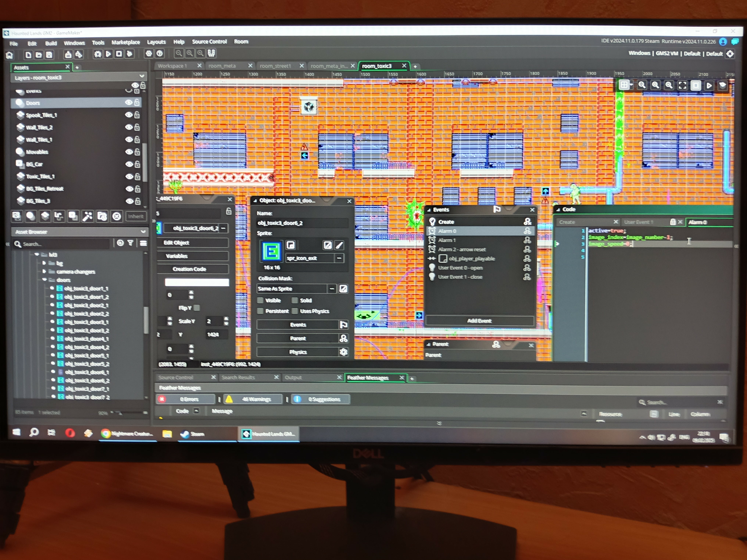This screenshot has width=747, height=560.
Task: Open the Layouts menu
Action: coord(156,42)
